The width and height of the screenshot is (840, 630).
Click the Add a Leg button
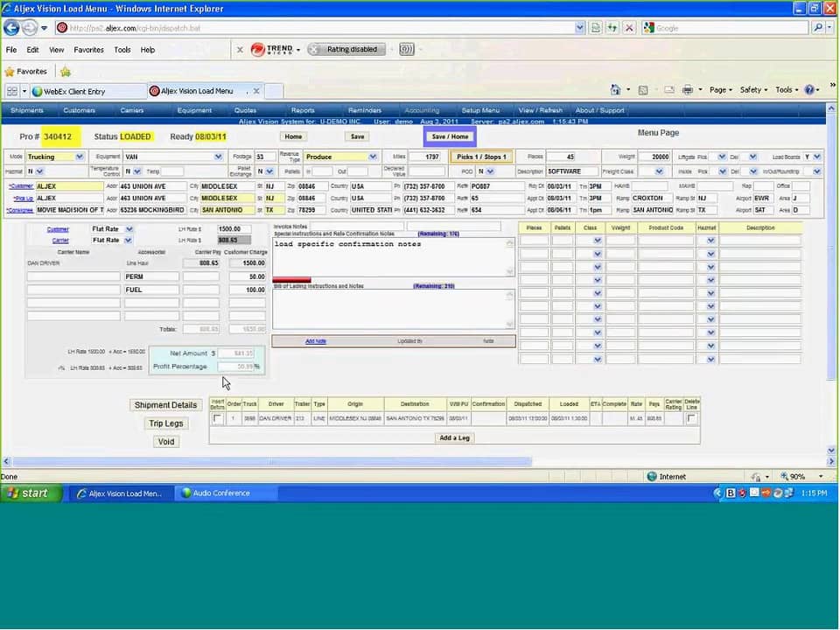[x=454, y=437]
